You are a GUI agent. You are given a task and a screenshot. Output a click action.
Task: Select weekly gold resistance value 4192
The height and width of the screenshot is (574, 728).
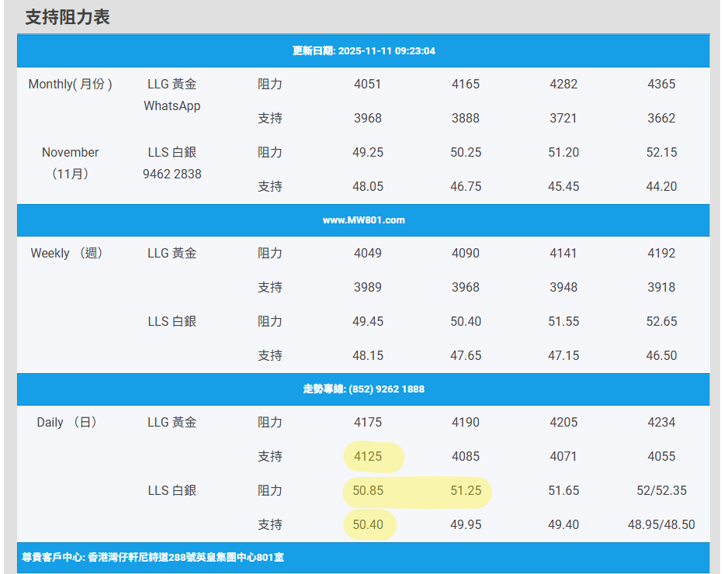(x=661, y=254)
